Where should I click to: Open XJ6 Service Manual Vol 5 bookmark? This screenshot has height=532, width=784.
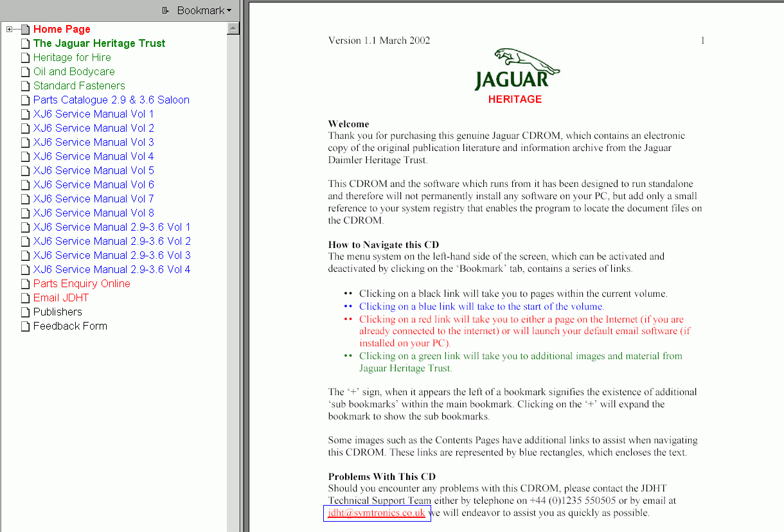click(x=94, y=170)
